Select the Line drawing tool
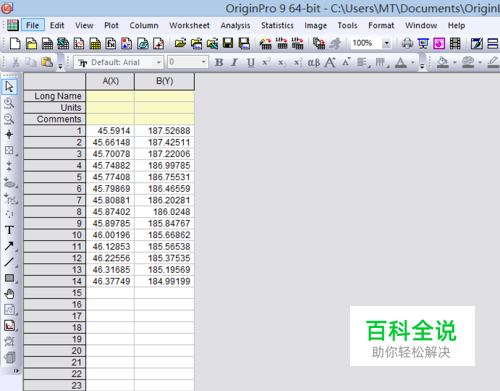 9,262
